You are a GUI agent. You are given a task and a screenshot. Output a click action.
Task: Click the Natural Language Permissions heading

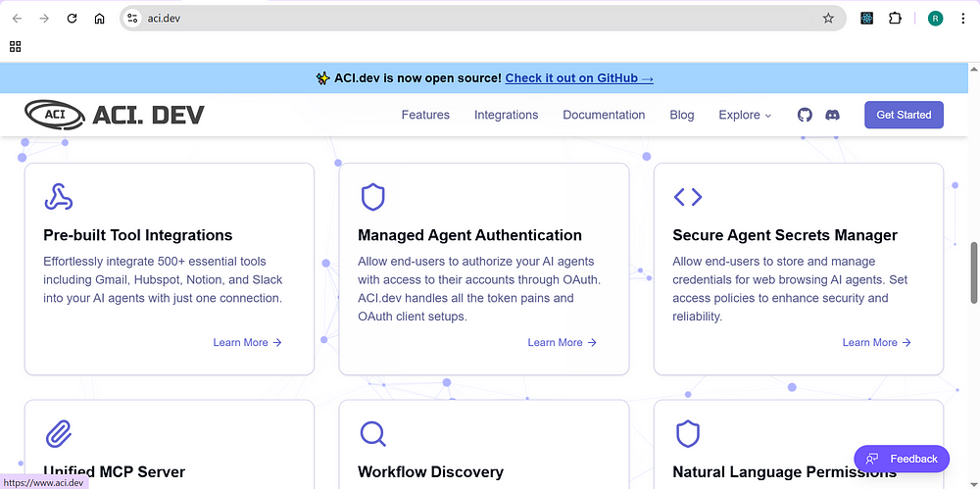784,472
